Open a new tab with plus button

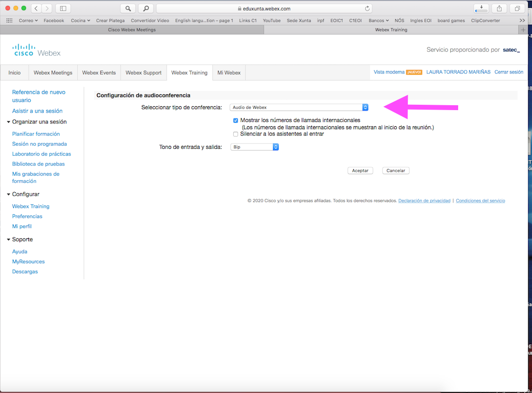(524, 30)
